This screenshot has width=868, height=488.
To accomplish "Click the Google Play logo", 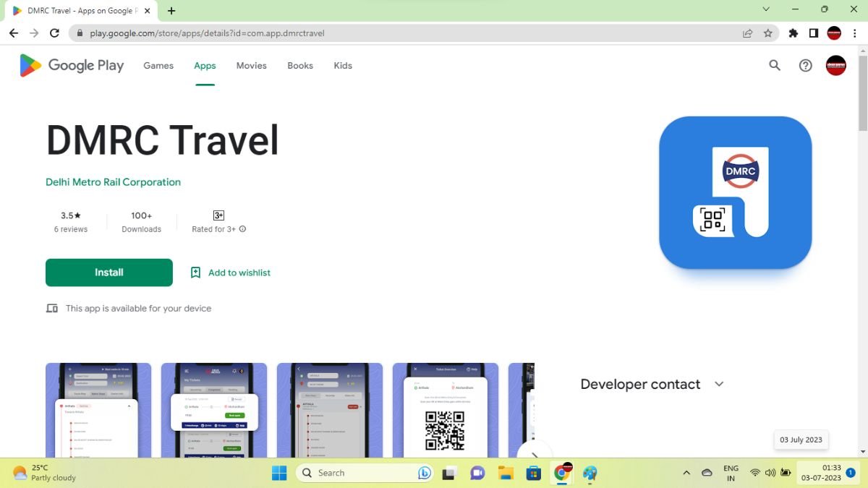I will pyautogui.click(x=72, y=65).
